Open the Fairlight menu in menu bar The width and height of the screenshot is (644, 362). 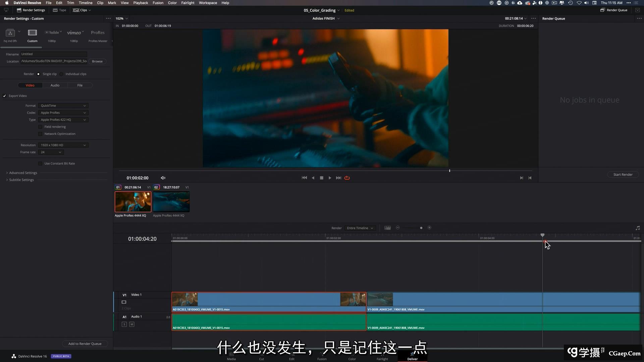coord(187,3)
